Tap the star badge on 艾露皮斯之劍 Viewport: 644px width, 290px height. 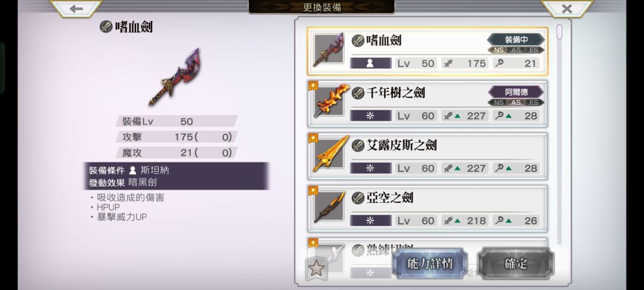click(x=314, y=138)
